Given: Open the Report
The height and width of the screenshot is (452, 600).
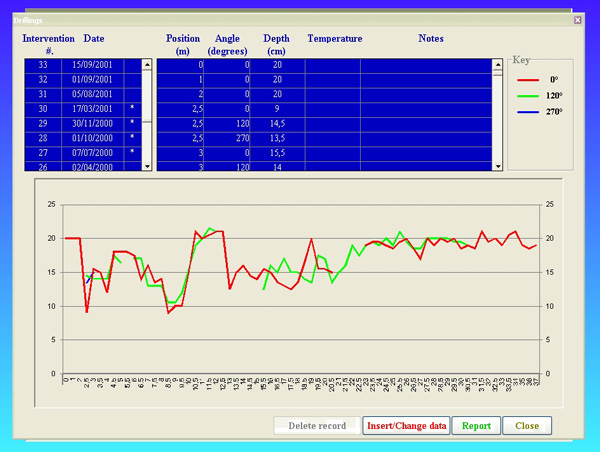Looking at the screenshot, I should pyautogui.click(x=476, y=426).
